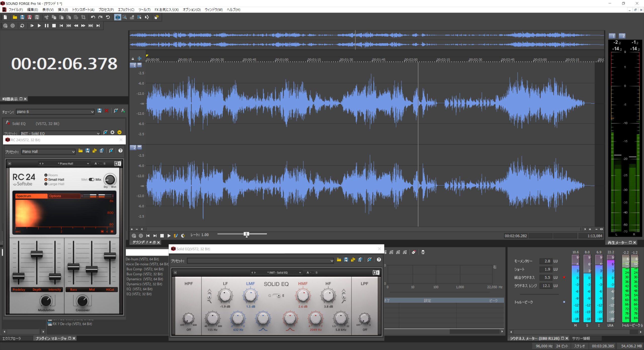
Task: Collapse channel 1 with minus button
Action: 139,65
